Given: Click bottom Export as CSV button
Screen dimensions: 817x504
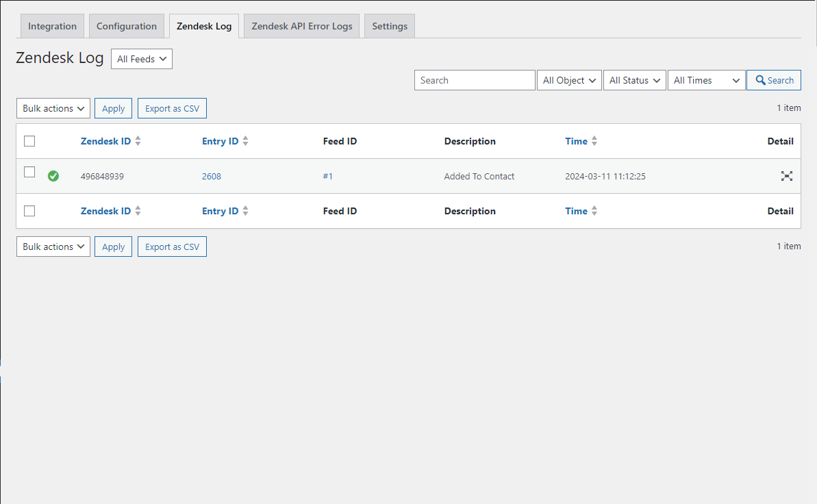Looking at the screenshot, I should coord(172,247).
